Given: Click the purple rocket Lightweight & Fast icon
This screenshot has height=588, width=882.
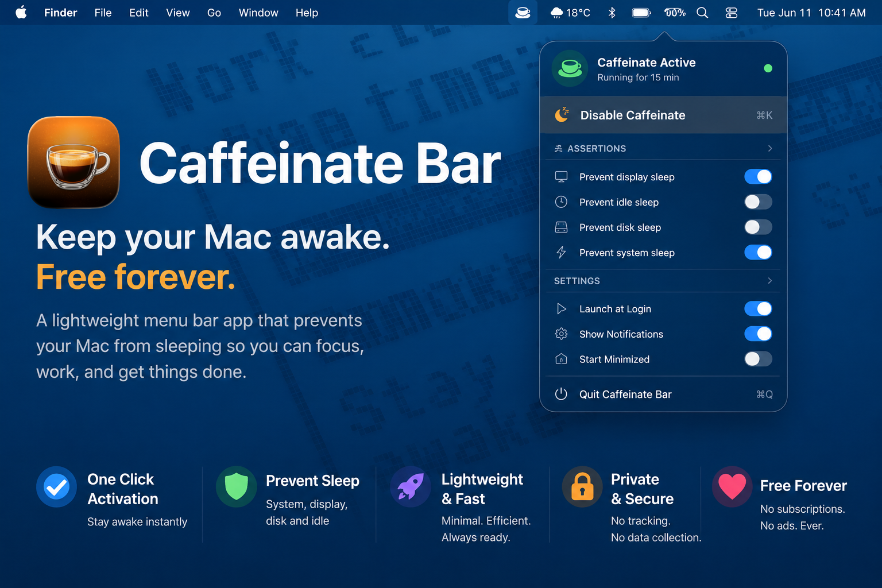Looking at the screenshot, I should point(411,486).
